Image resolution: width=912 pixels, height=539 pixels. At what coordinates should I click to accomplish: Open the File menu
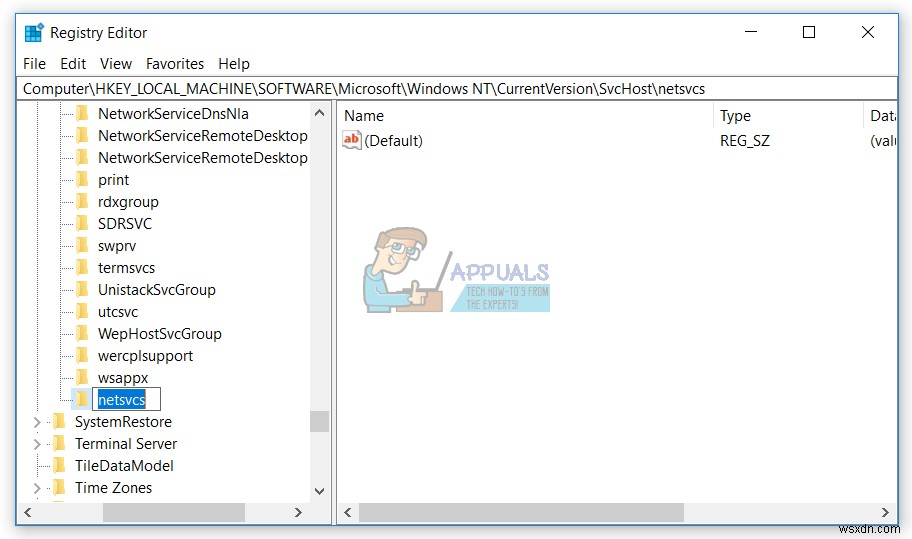(x=34, y=64)
